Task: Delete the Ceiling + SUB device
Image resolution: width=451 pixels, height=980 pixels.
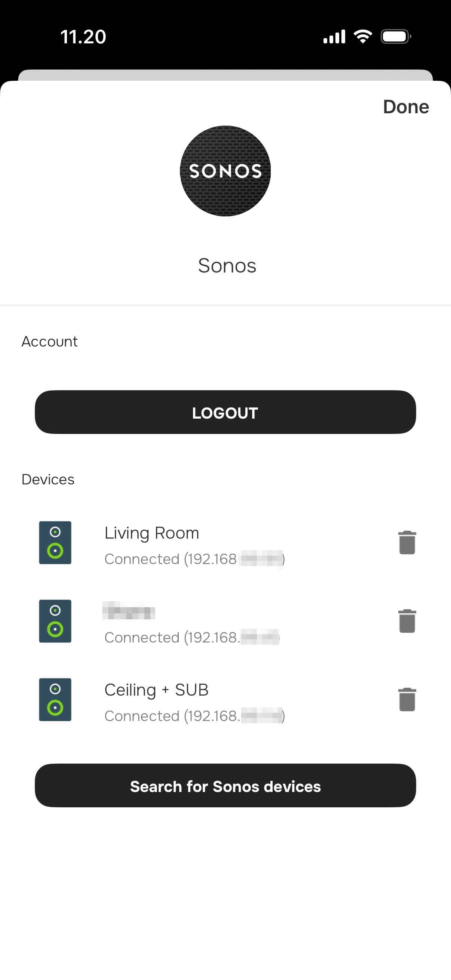Action: [x=407, y=699]
